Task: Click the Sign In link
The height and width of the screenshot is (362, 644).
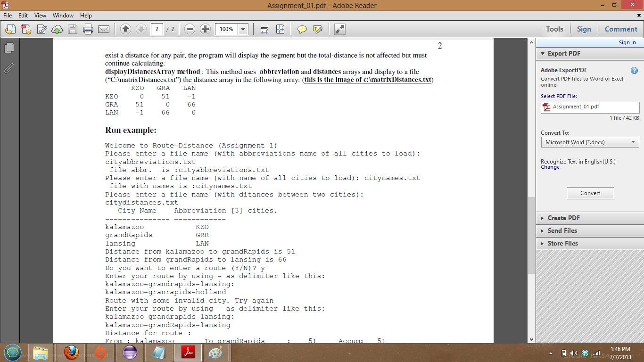Action: click(x=627, y=42)
